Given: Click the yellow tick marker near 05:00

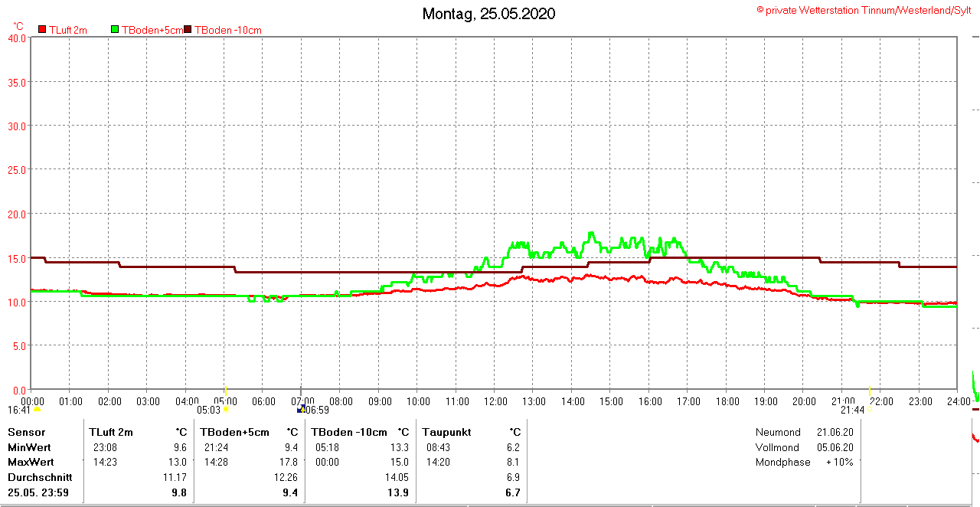Looking at the screenshot, I should coord(225,391).
